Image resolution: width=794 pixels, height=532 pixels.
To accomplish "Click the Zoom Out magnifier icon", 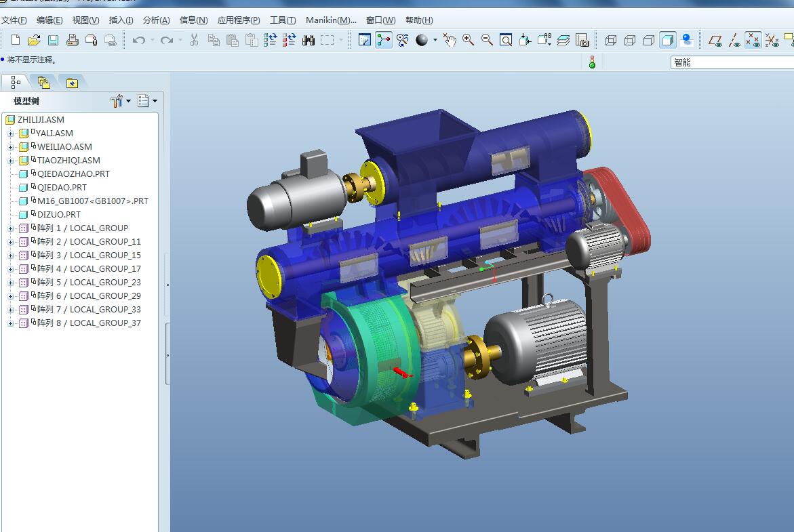I will coord(487,40).
